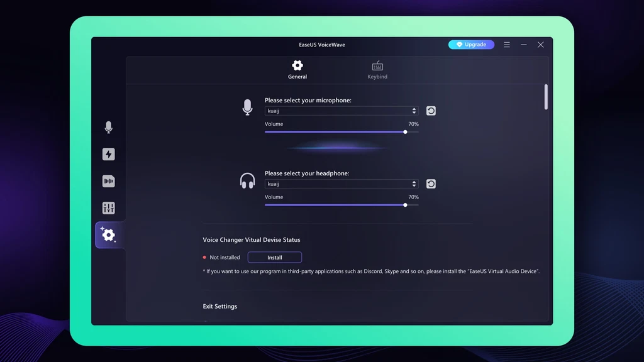The width and height of the screenshot is (644, 362).
Task: Expand the headphone selection dropdown
Action: click(341, 184)
